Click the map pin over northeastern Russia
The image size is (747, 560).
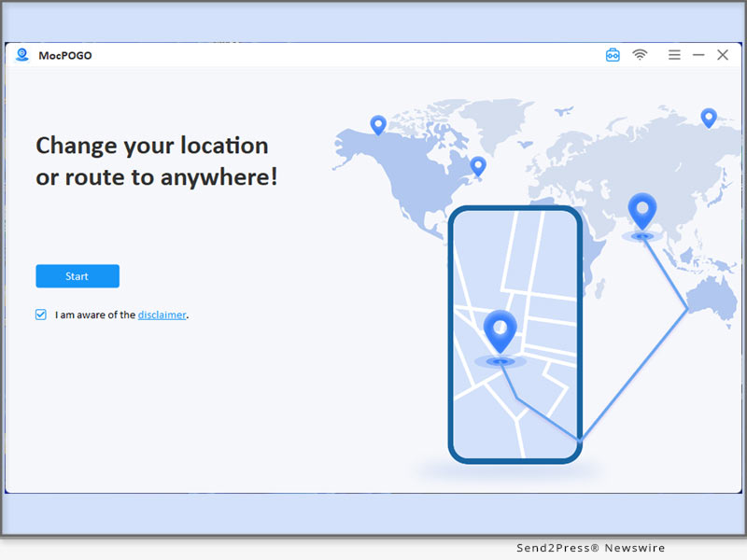(709, 118)
